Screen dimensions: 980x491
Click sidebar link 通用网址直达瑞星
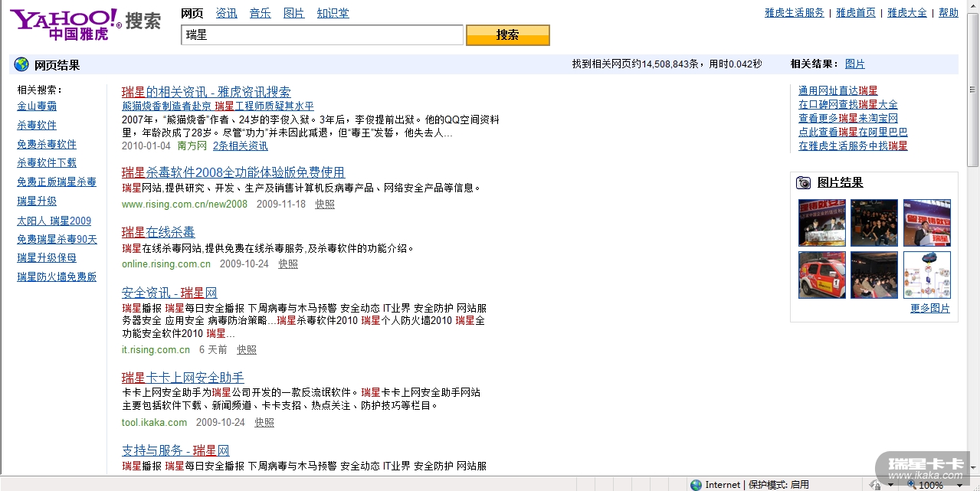[838, 91]
